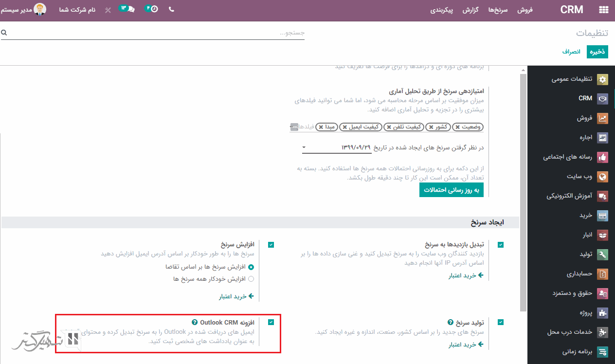Click the ذخیره save button

pos(597,52)
